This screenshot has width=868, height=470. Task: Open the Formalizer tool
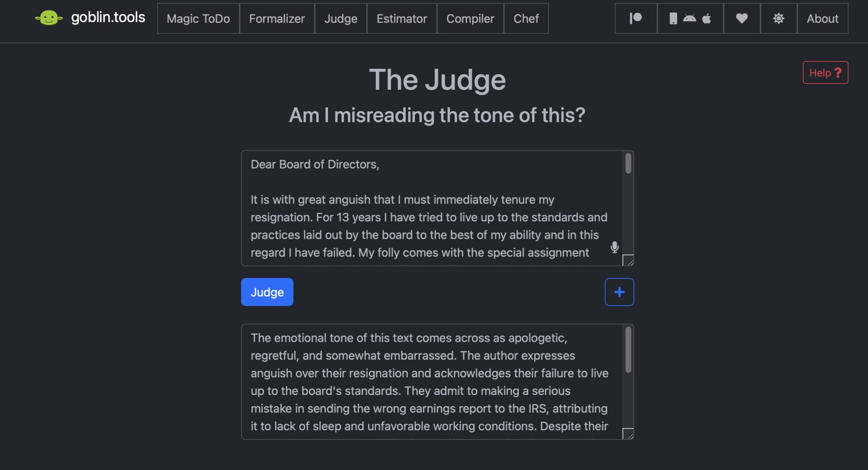click(x=277, y=19)
